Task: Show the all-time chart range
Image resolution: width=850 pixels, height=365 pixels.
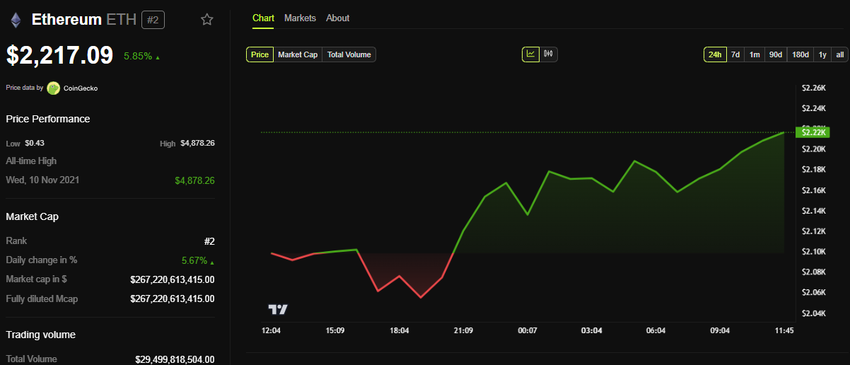Action: [839, 55]
